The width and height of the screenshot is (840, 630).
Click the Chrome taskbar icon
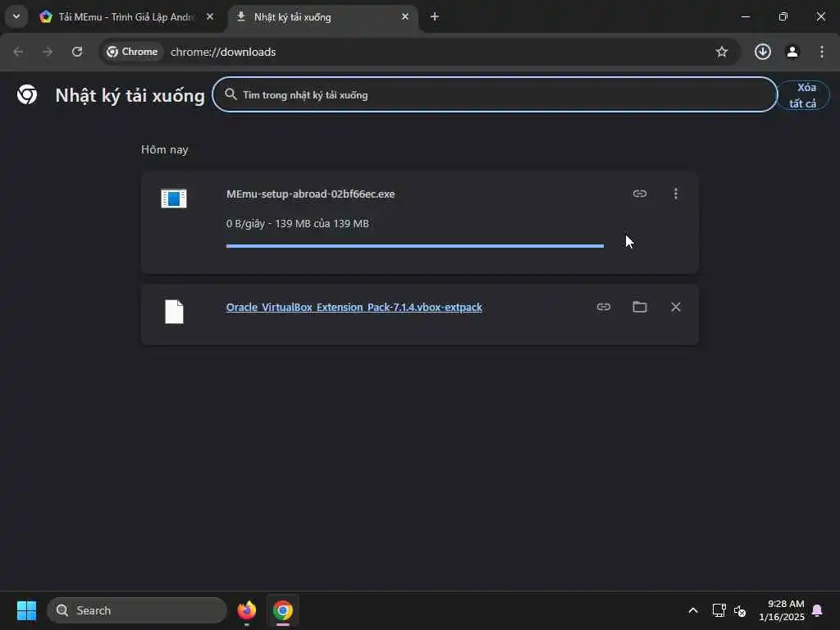(283, 610)
